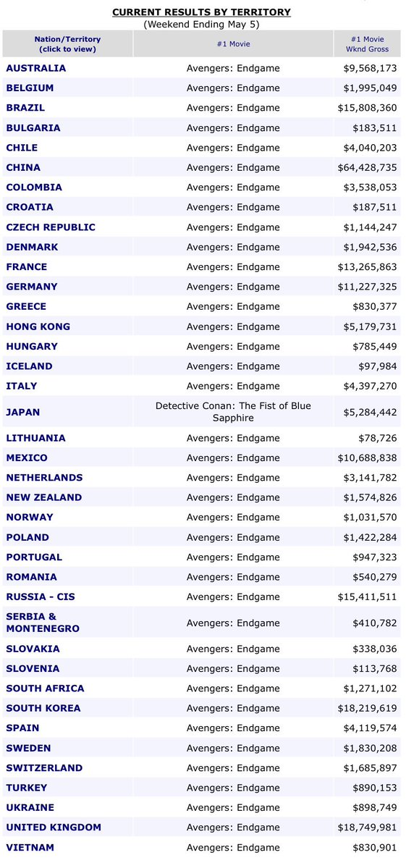Select the ICELAND territory link

point(30,366)
